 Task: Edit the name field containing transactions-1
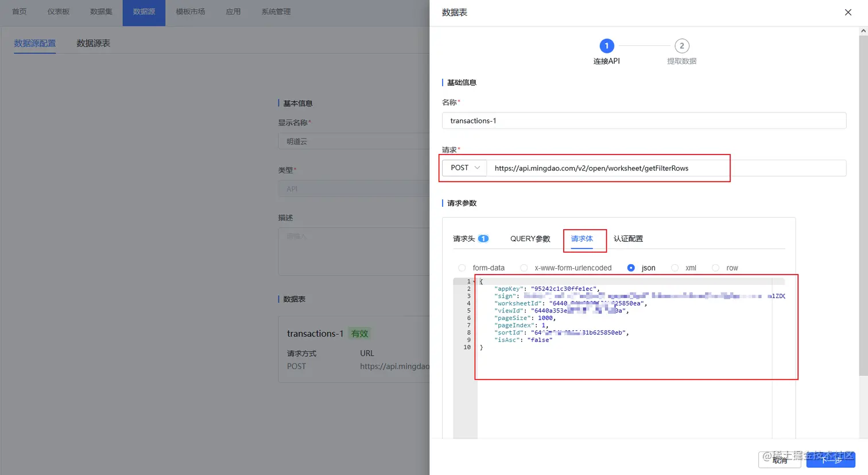(644, 121)
